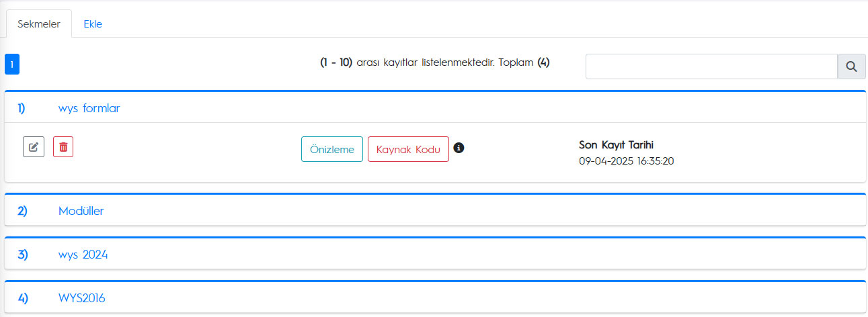
Task: Go to page 1 in pagination
Action: [12, 64]
